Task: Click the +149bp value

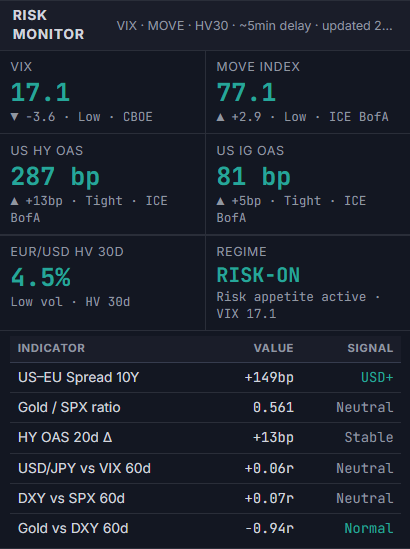Action: coord(269,377)
